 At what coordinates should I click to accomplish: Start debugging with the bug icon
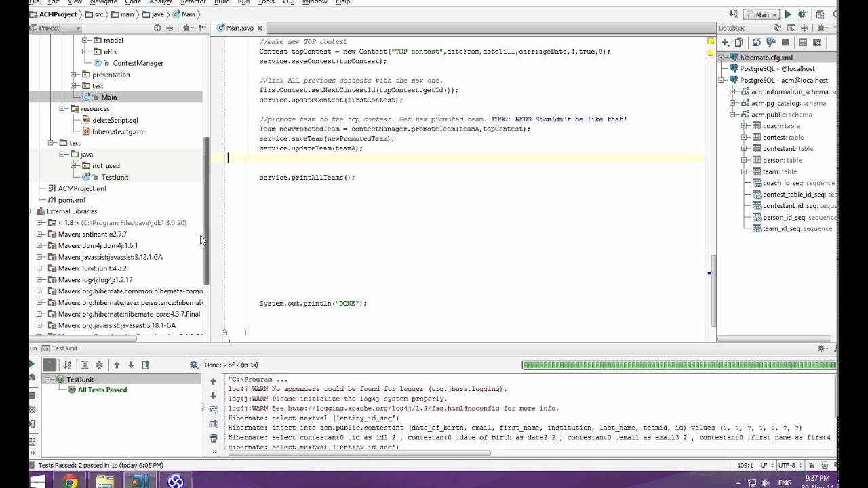[802, 14]
